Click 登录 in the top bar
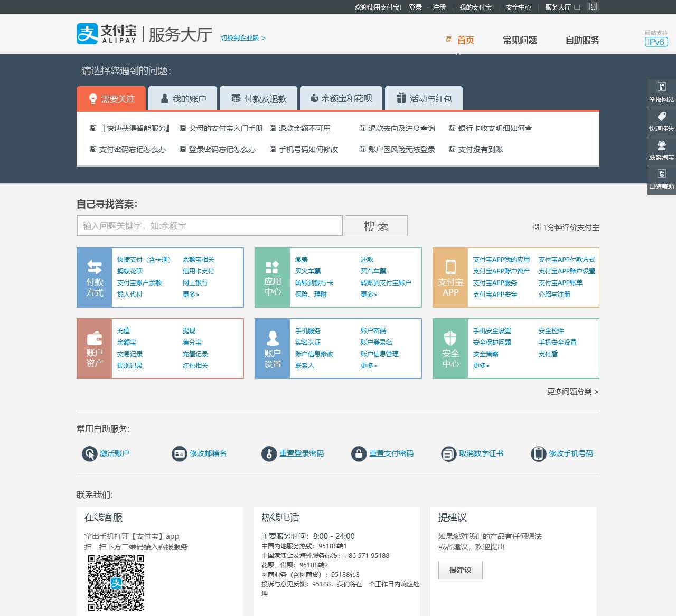Viewport: 676px width, 616px height. [x=416, y=7]
